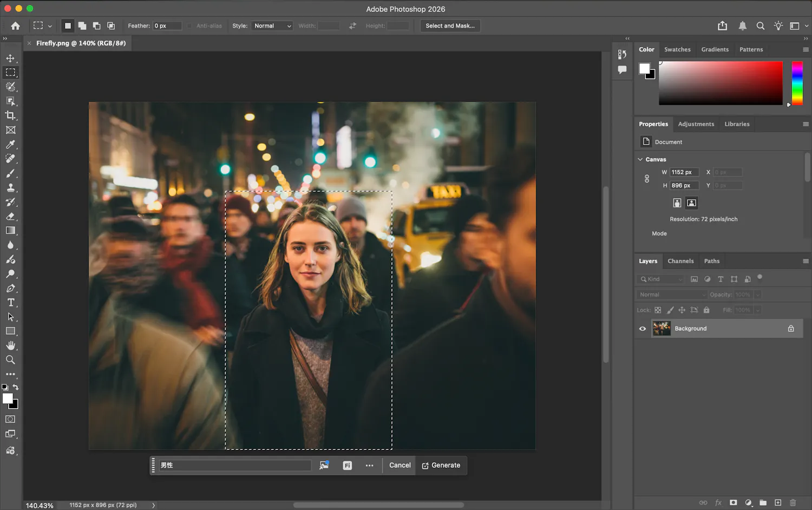Select the Horizontal Type tool

tap(10, 303)
